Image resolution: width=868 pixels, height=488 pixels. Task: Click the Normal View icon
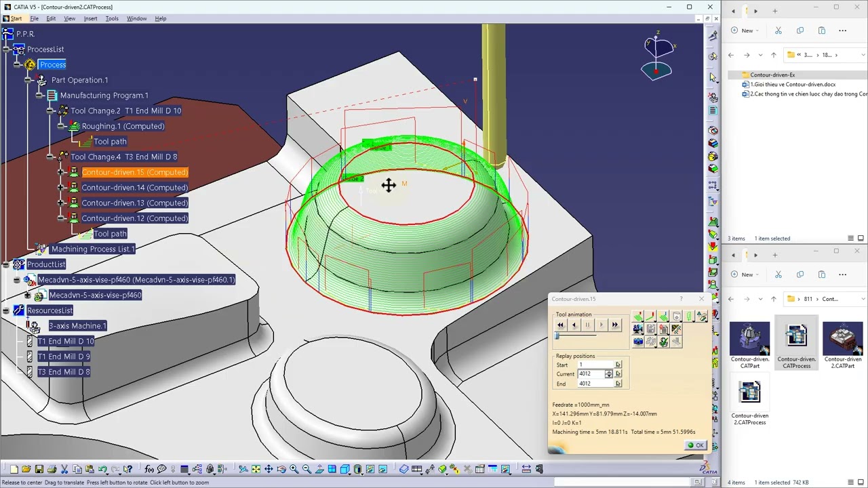(x=319, y=469)
